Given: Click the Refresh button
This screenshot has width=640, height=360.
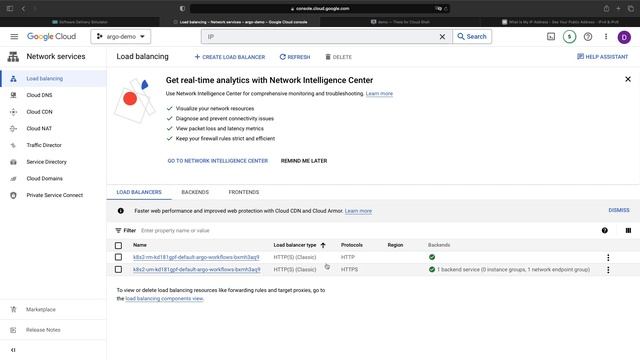Looking at the screenshot, I should pyautogui.click(x=295, y=57).
